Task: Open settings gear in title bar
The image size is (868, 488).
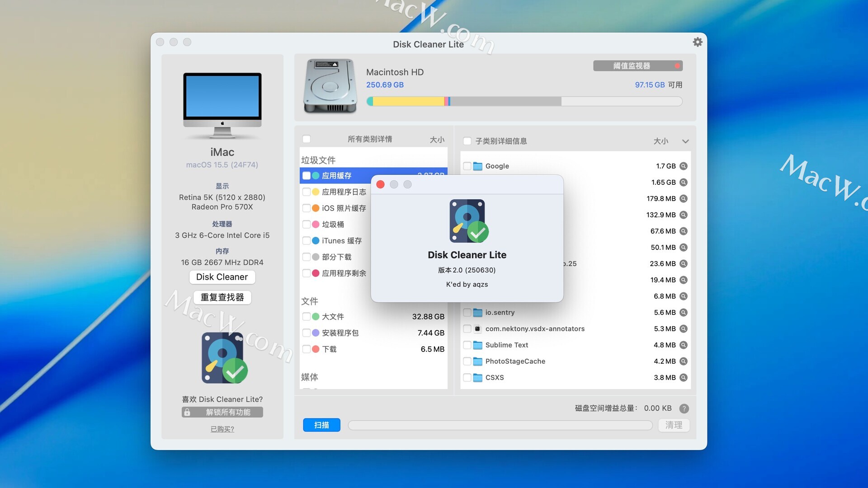Action: coord(698,42)
